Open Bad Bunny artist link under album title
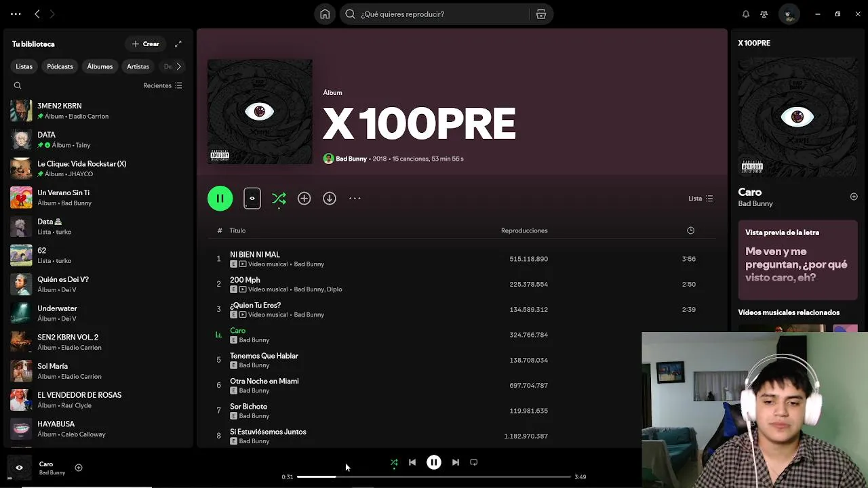The height and width of the screenshot is (488, 868). point(351,159)
